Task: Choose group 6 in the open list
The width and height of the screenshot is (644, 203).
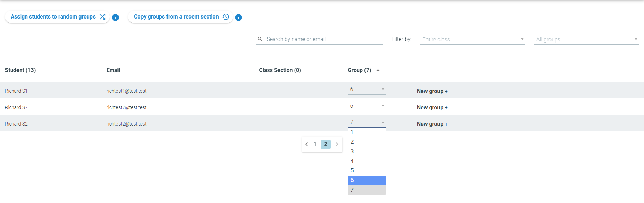Action: pos(367,180)
